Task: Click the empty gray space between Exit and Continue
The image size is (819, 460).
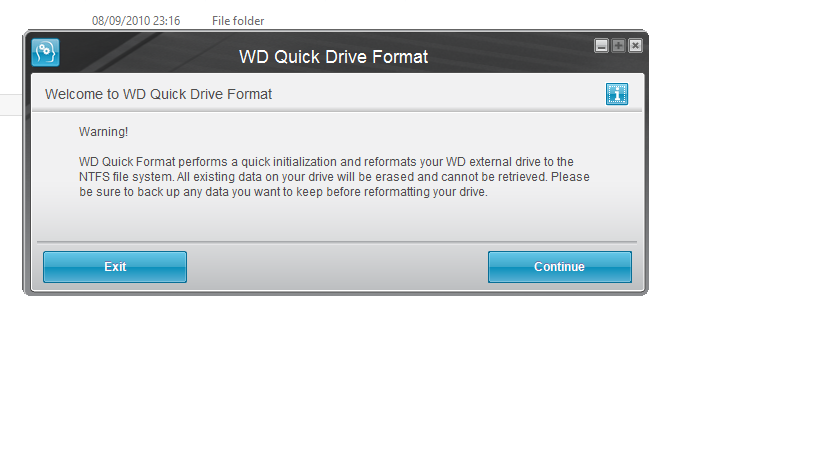Action: 337,267
